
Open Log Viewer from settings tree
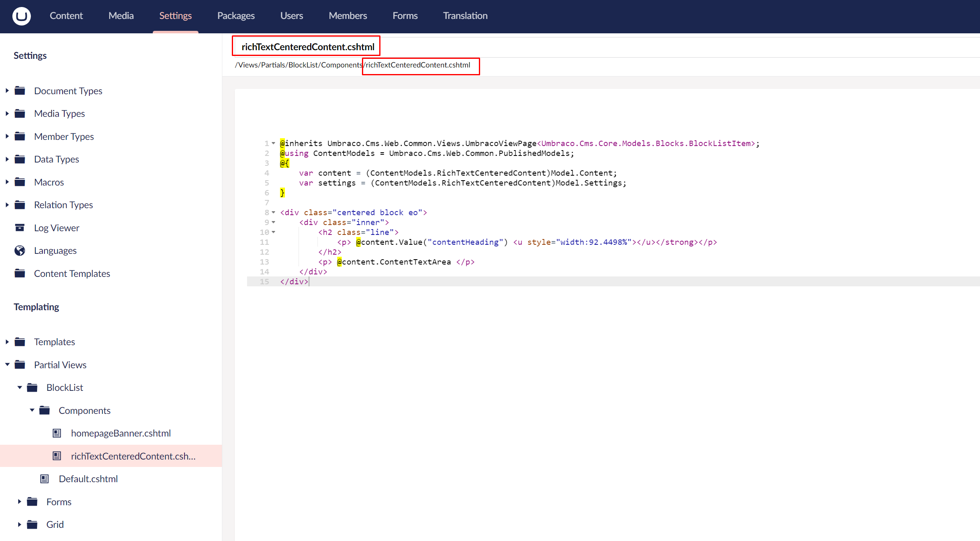57,228
